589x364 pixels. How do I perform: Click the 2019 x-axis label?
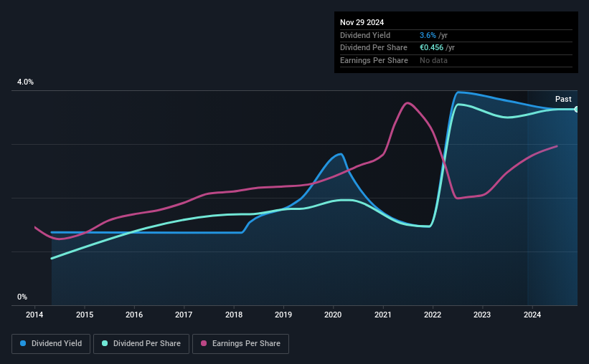tap(283, 315)
